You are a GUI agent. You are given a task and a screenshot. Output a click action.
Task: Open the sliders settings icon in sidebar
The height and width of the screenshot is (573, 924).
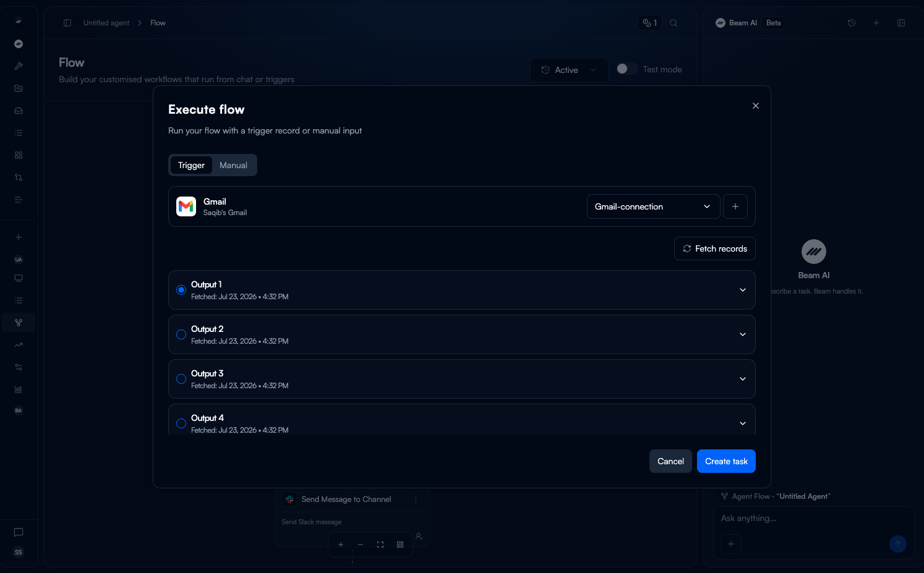[19, 367]
